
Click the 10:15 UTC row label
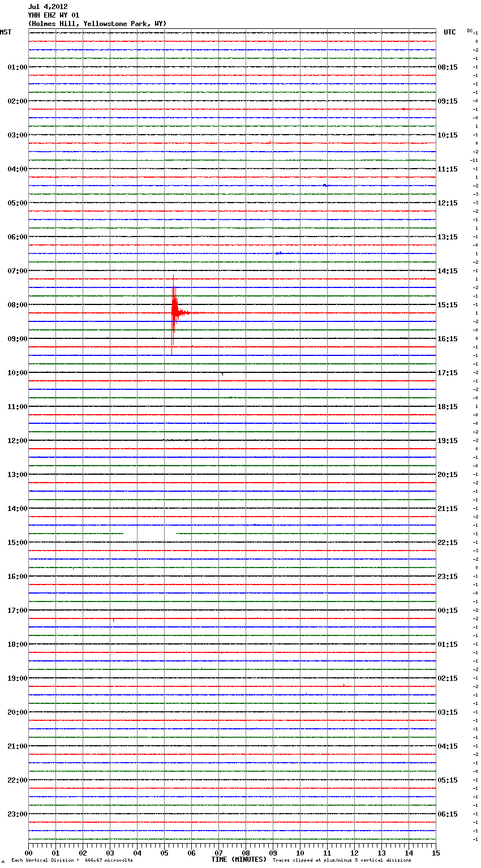tap(448, 135)
